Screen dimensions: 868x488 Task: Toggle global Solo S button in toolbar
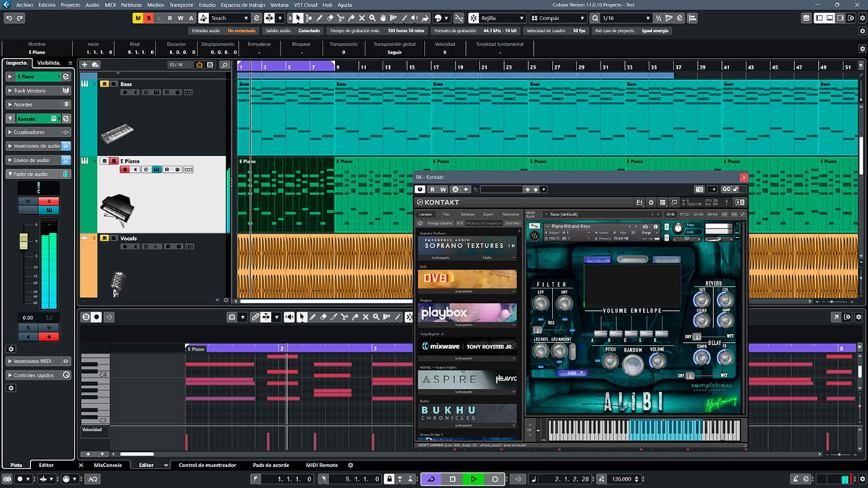click(x=149, y=18)
